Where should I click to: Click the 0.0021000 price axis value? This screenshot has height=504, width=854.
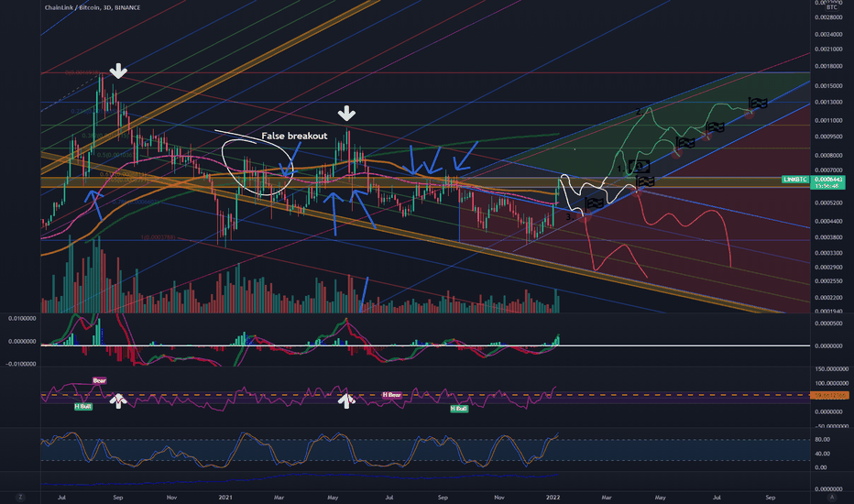tap(828, 49)
